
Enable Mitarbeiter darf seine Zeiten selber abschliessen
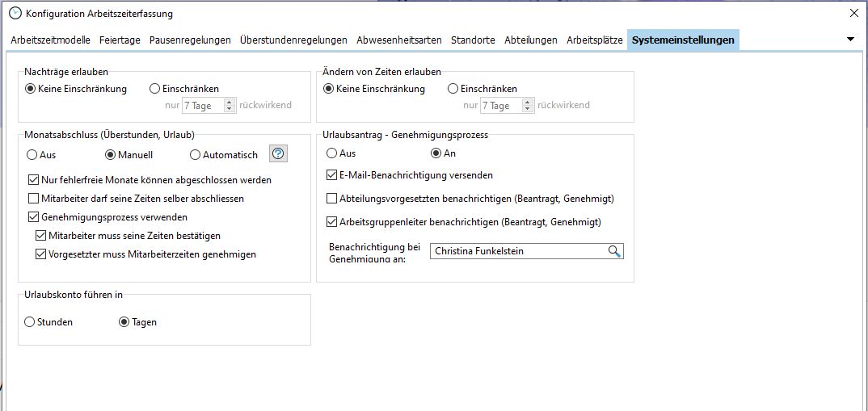(34, 199)
